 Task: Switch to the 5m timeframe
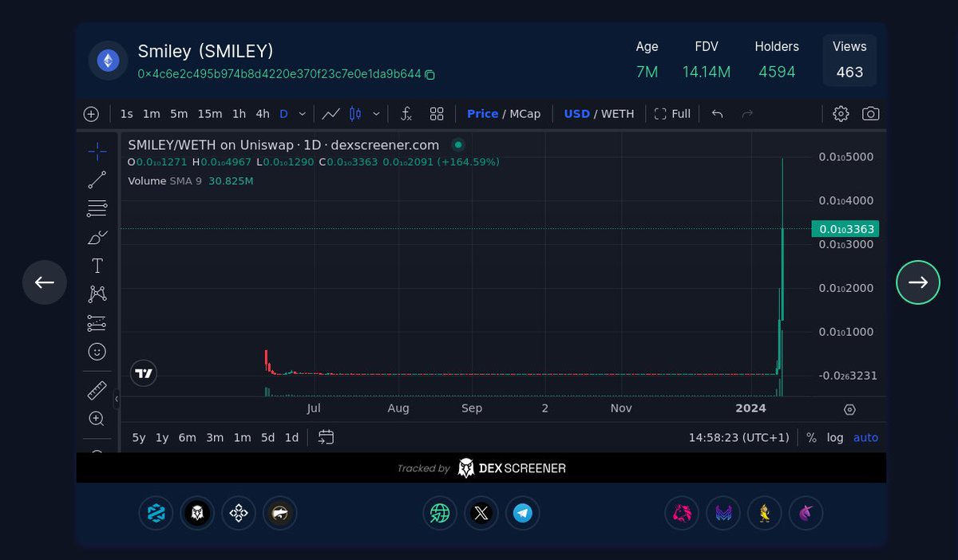pos(179,114)
